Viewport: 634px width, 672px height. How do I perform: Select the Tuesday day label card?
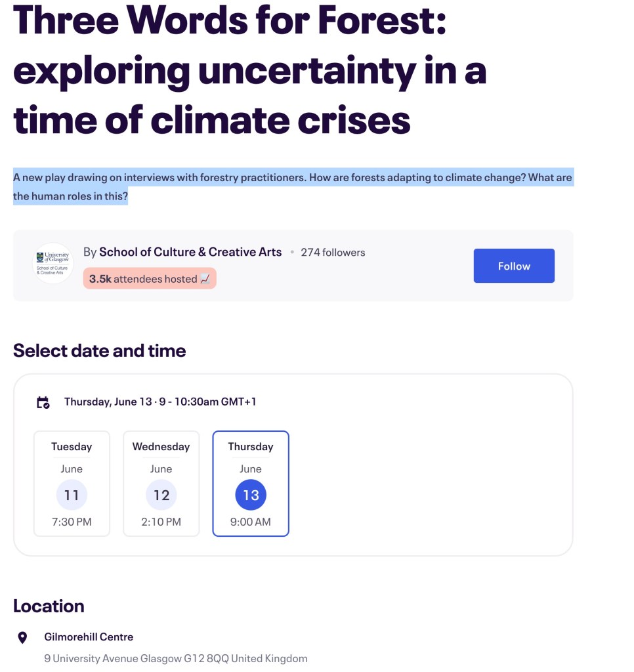point(72,447)
